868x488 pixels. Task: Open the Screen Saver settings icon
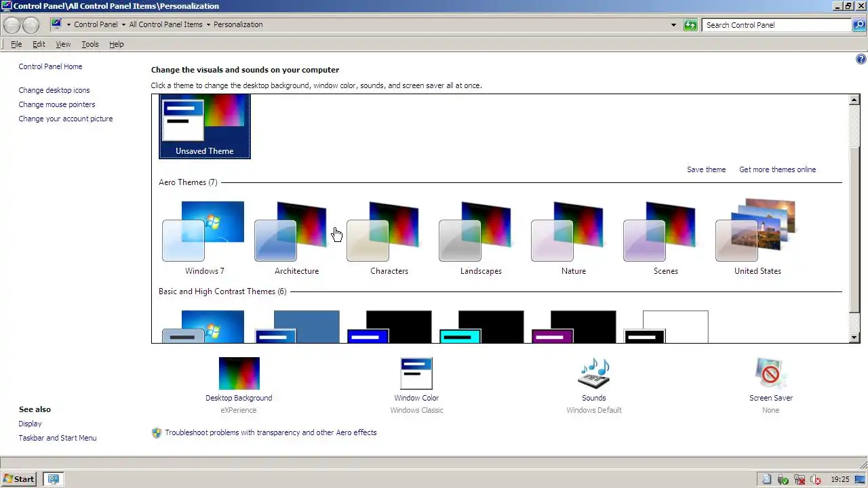(x=770, y=373)
